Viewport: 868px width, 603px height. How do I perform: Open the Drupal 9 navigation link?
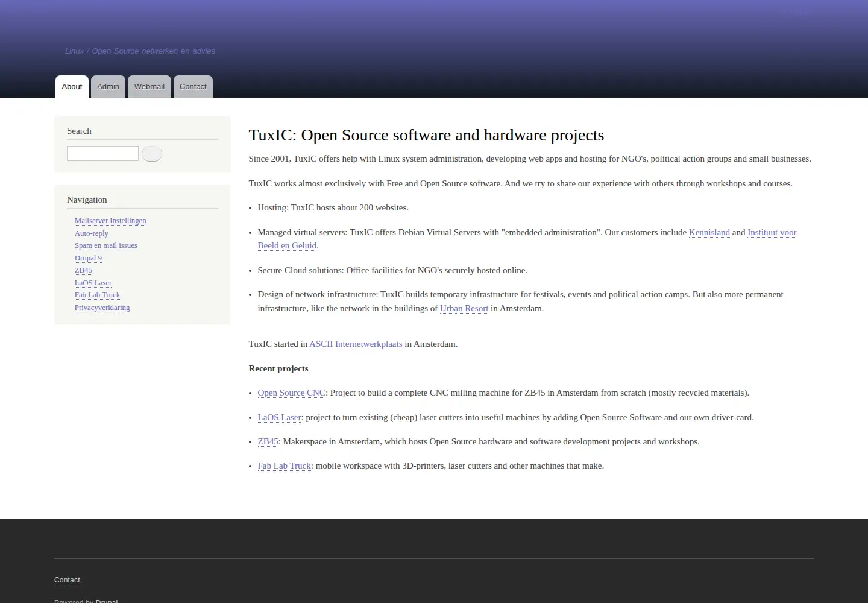click(x=88, y=258)
